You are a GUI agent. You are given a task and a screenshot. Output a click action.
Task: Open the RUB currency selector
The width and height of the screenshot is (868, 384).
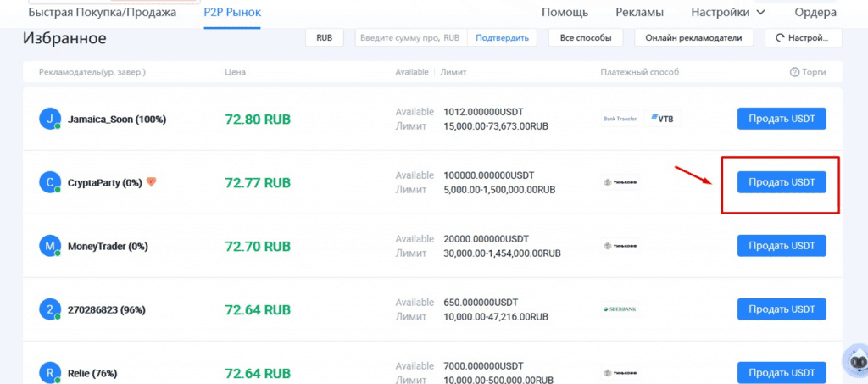[325, 38]
